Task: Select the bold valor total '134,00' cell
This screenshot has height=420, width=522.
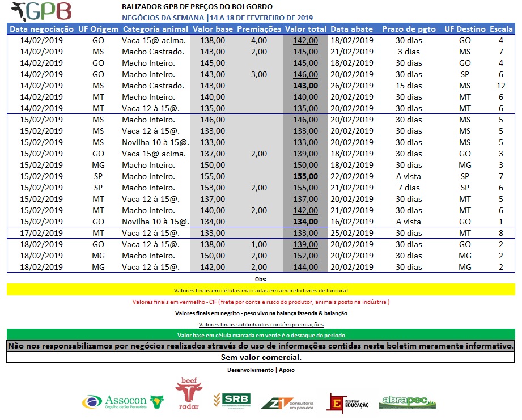Action: [305, 221]
